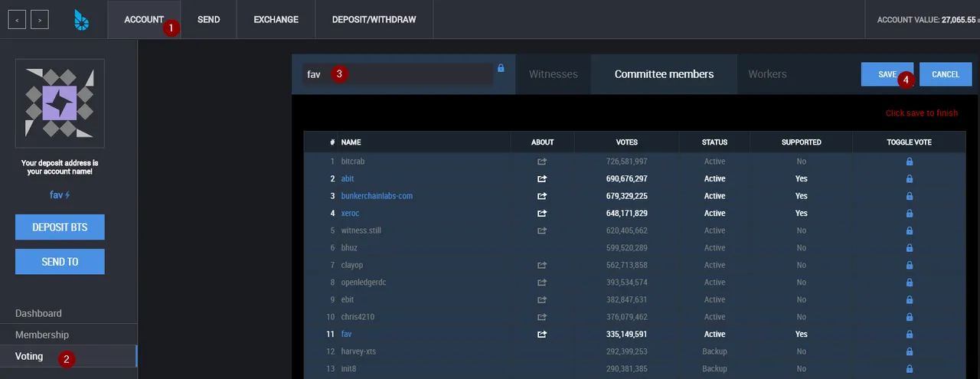The image size is (980, 379).
Task: Toggle vote for xeroc
Action: coord(910,214)
